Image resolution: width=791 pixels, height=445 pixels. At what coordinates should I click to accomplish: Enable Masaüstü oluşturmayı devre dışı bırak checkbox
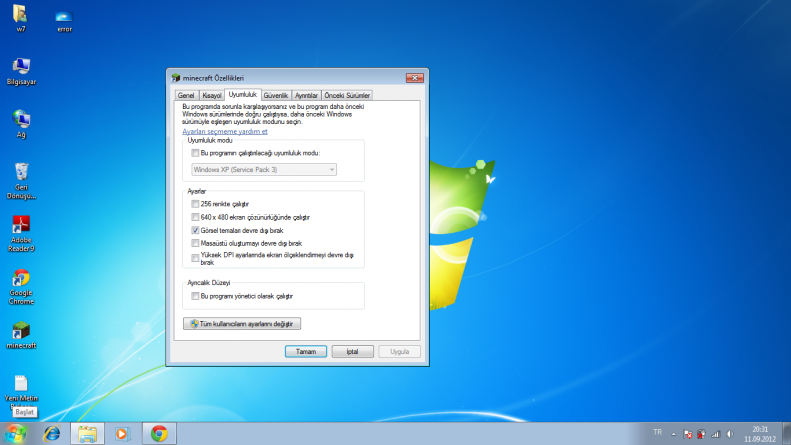pyautogui.click(x=195, y=243)
